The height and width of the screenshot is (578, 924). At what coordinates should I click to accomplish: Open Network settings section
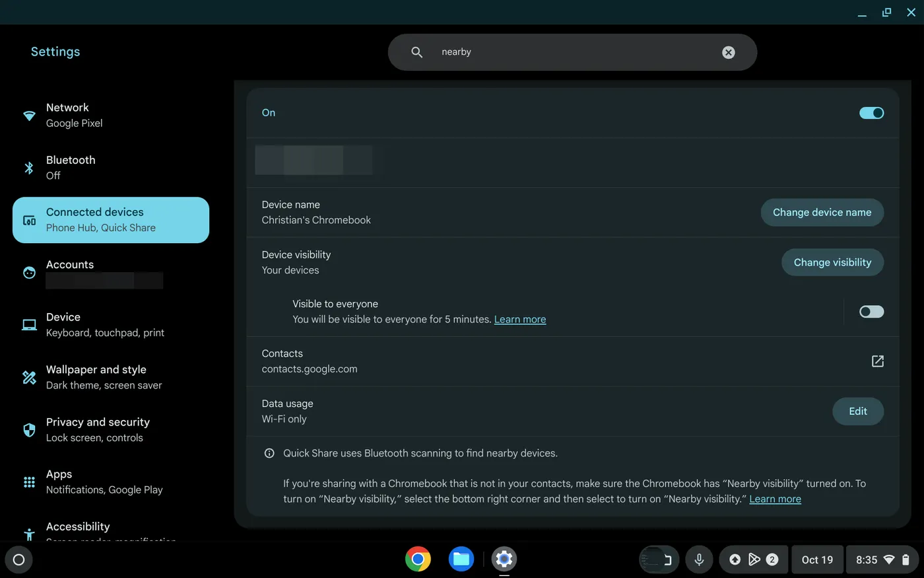[x=111, y=115]
